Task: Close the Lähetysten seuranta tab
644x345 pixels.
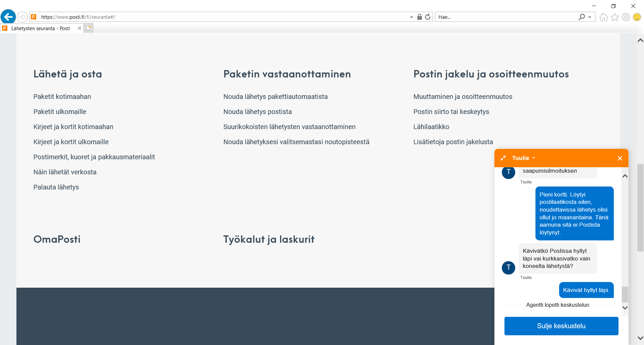Action: 79,28
